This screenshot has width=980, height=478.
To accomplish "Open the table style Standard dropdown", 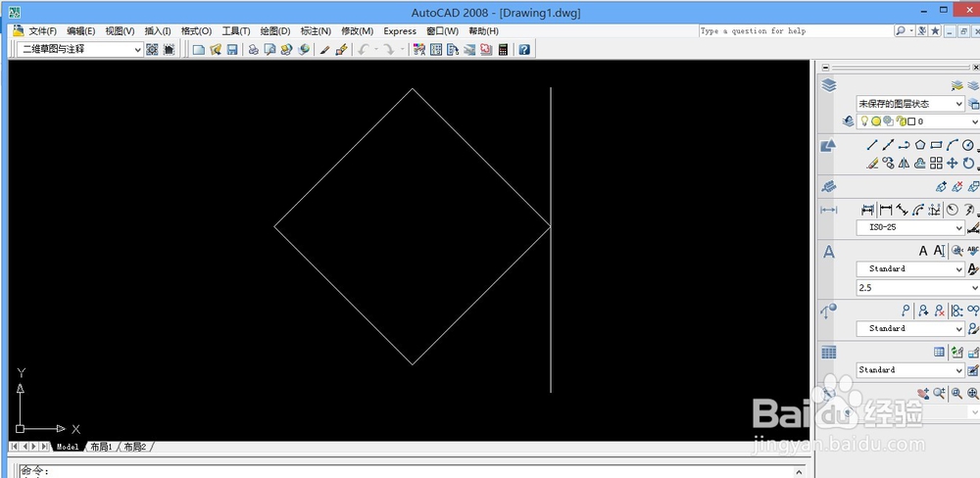I will click(958, 370).
